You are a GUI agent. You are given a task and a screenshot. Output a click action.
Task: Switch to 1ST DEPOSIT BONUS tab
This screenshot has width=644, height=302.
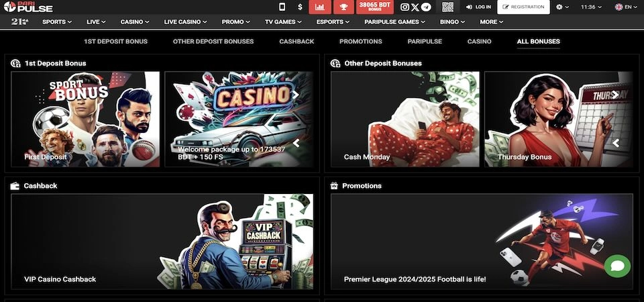point(116,42)
